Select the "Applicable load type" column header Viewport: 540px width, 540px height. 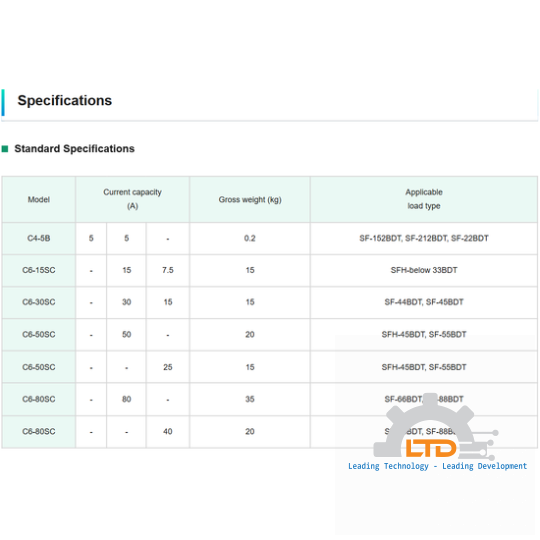[424, 199]
